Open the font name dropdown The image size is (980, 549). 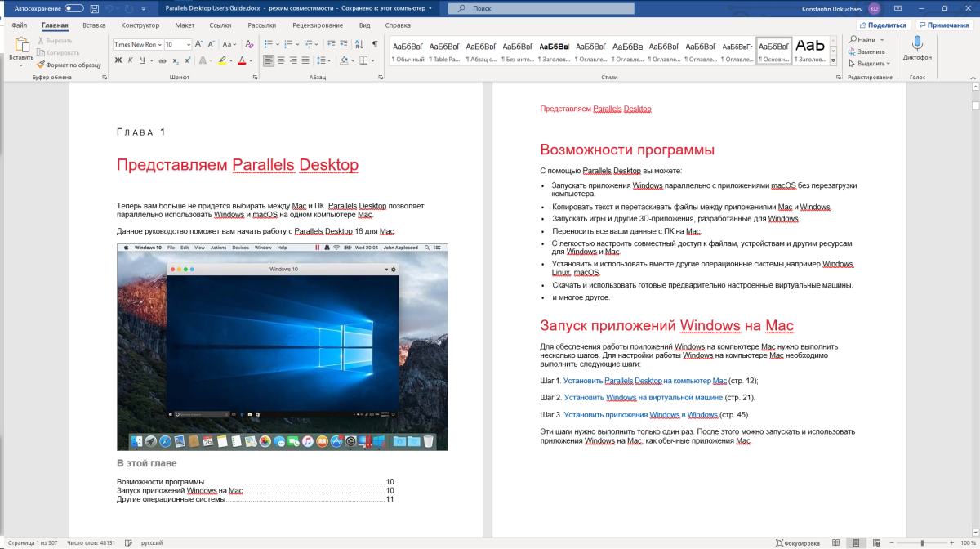158,44
